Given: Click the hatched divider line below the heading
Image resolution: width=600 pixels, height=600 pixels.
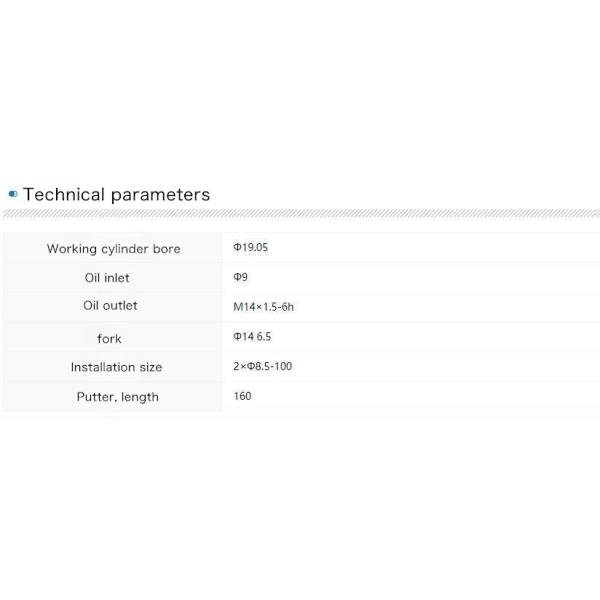Looking at the screenshot, I should point(300,214).
